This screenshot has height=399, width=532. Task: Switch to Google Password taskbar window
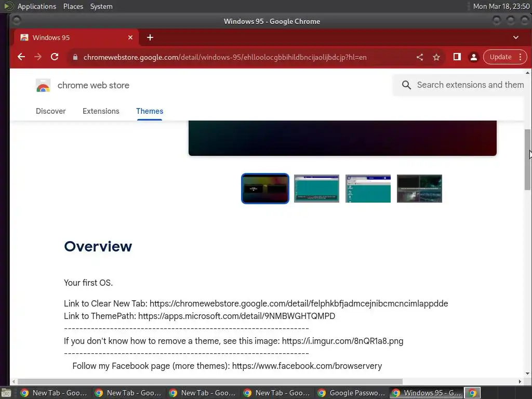(352, 393)
